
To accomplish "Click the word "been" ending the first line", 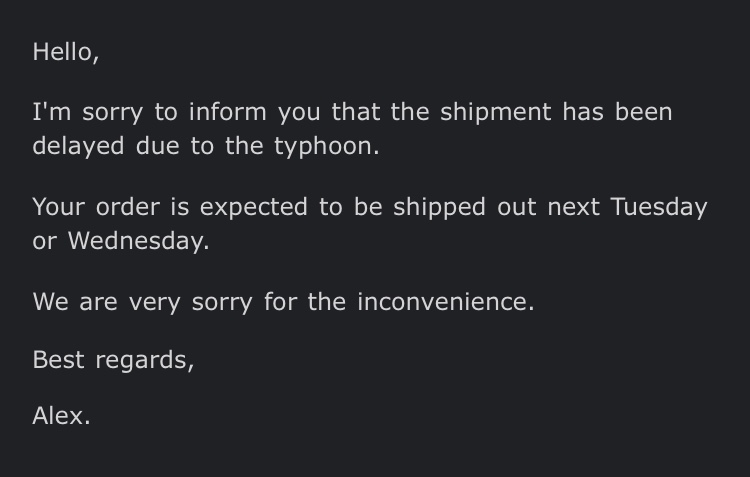I will [644, 112].
